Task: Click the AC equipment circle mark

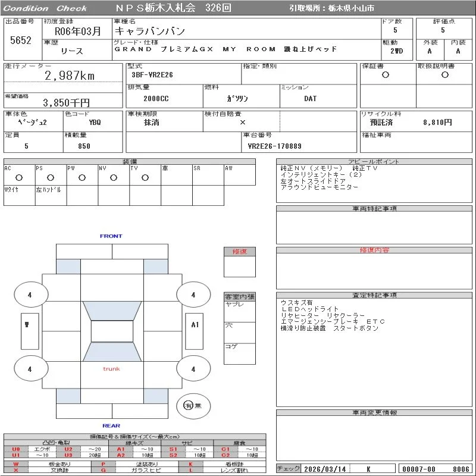Action: 19,177
